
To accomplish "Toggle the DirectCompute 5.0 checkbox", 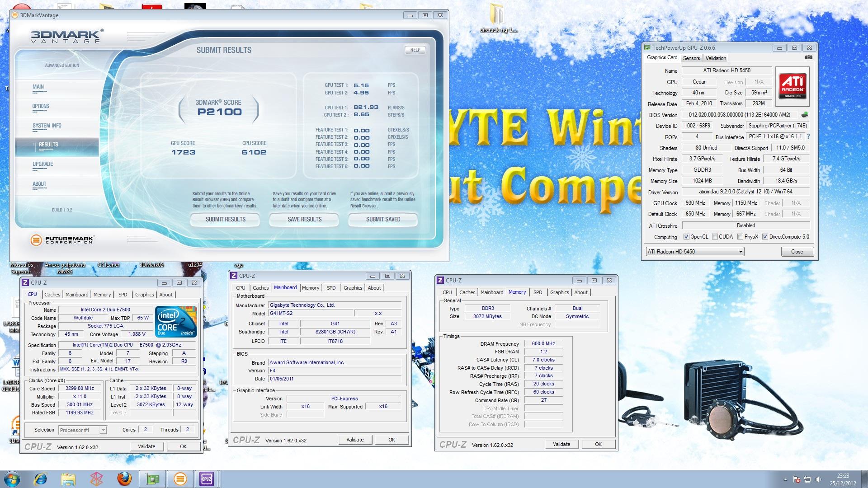I will point(765,237).
